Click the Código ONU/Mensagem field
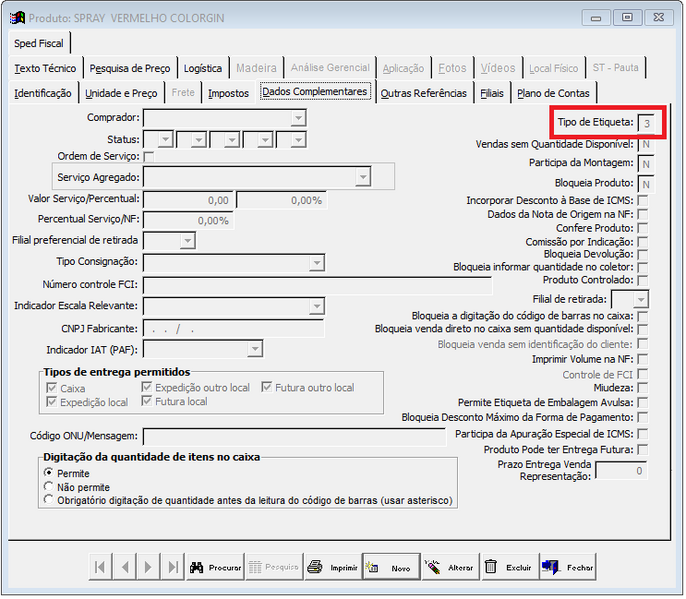The image size is (686, 599). click(x=294, y=437)
